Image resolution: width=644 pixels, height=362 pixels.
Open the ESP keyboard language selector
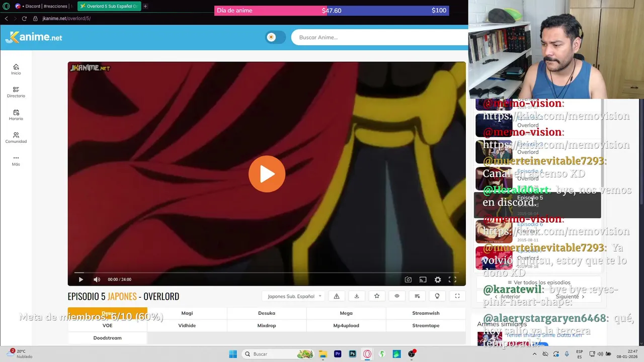coord(580,354)
